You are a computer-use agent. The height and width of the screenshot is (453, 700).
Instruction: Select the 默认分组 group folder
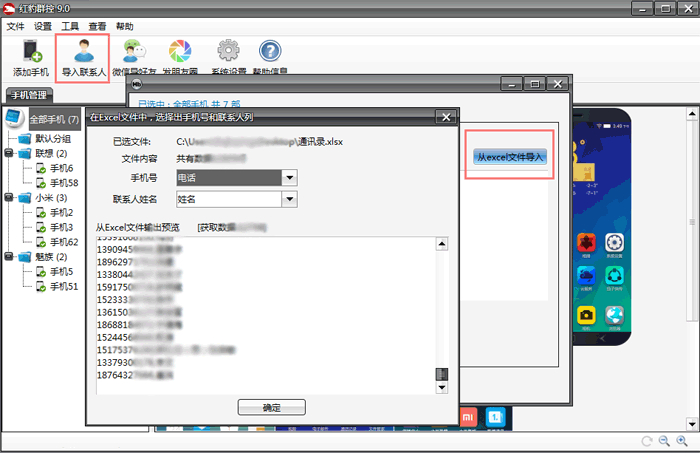pos(53,139)
